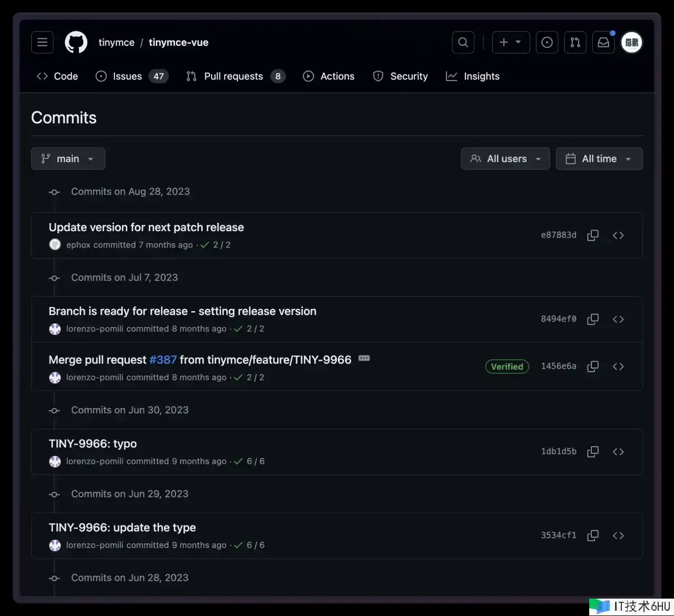Open the create new plus dropdown
Screen dimensions: 674x616
[x=510, y=43]
